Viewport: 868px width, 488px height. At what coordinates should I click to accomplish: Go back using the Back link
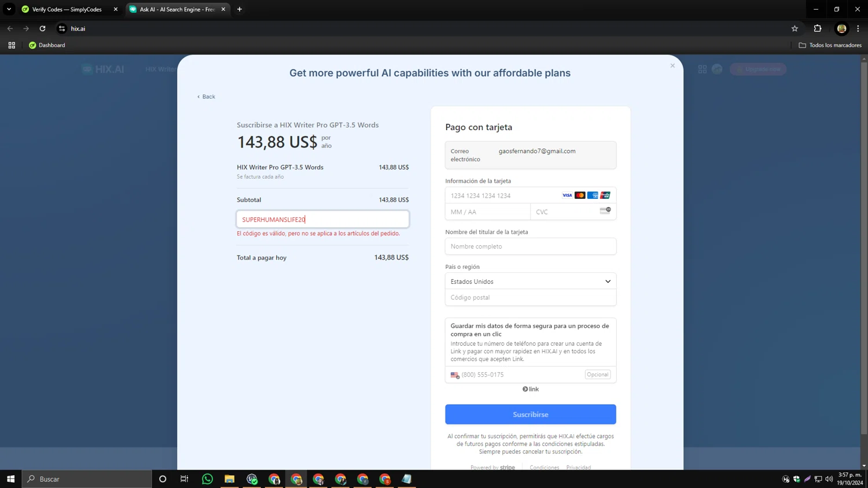pyautogui.click(x=206, y=97)
